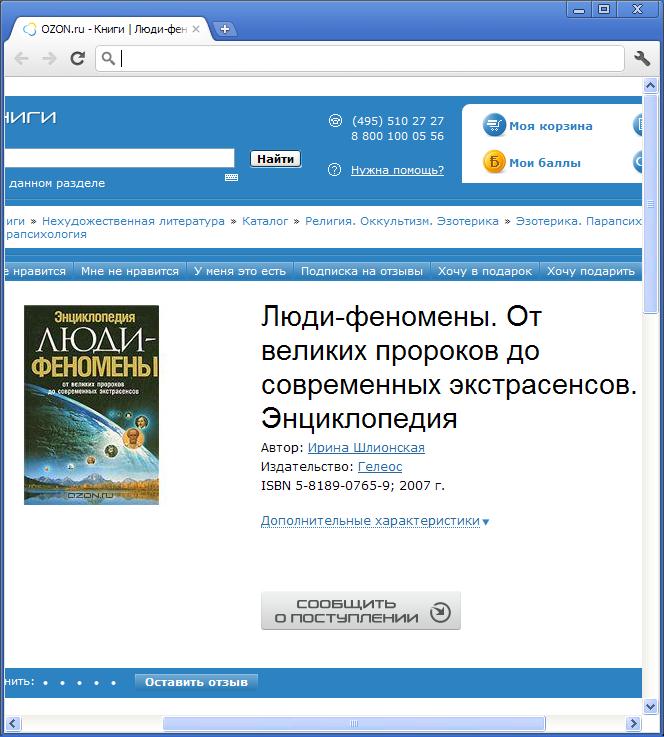The height and width of the screenshot is (737, 664).
Task: Open publisher link Гелеос
Action: 380,466
